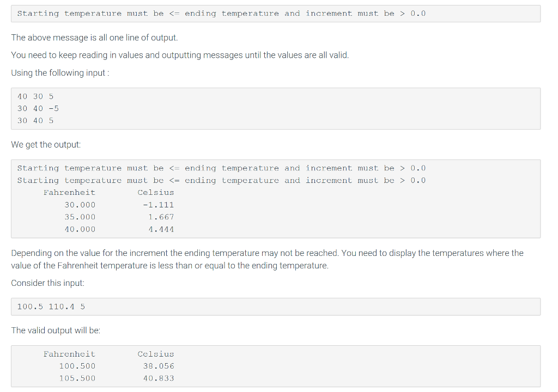Click the 'Consider this input:' text
558x392 pixels.
point(48,283)
